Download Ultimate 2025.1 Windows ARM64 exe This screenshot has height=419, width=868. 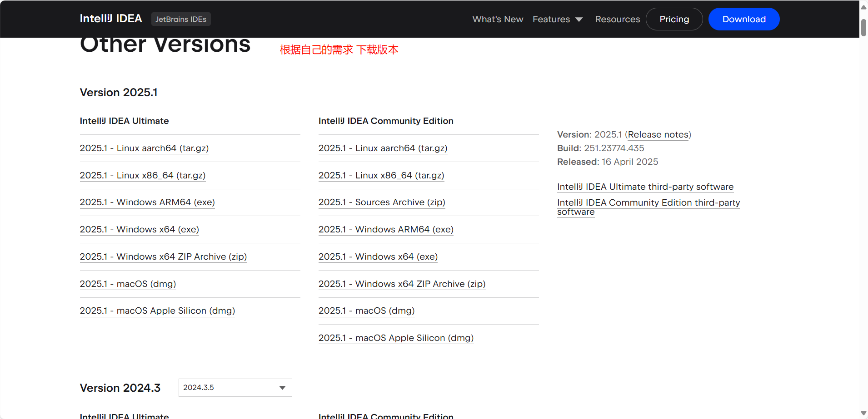click(147, 202)
